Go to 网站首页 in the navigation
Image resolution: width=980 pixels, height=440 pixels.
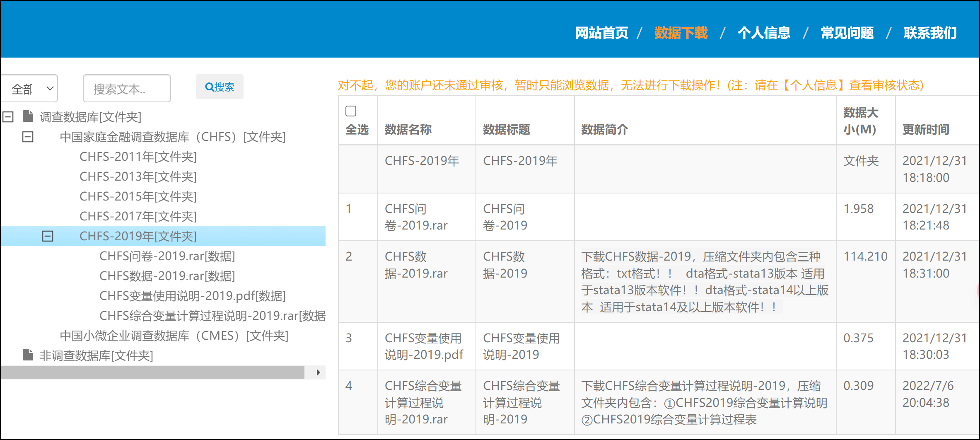coord(601,33)
